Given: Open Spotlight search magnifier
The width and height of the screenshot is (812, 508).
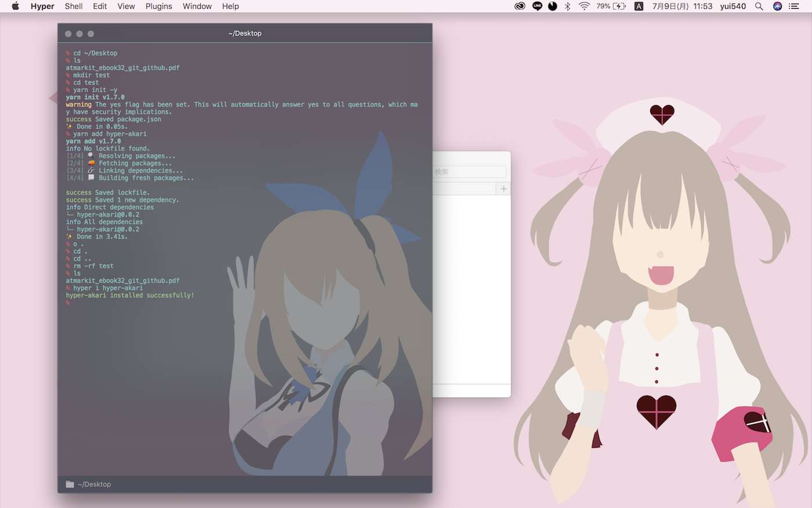Looking at the screenshot, I should click(759, 6).
